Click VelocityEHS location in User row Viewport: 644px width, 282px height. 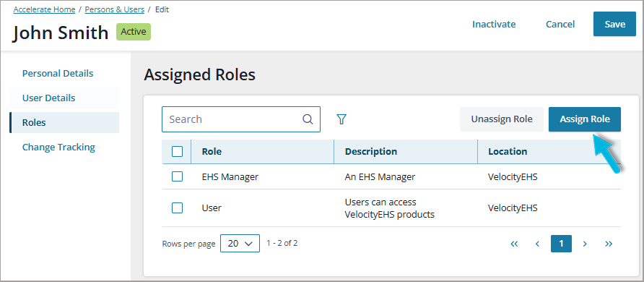[513, 208]
